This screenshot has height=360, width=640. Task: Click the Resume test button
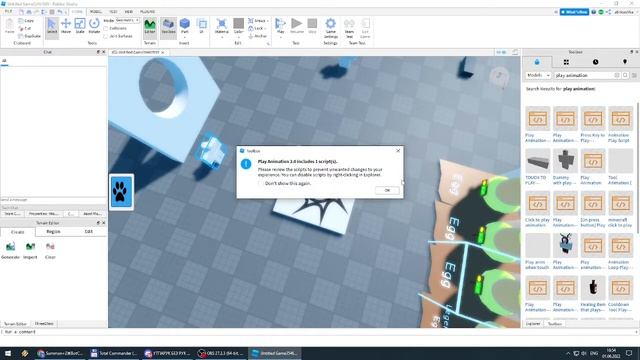[297, 27]
